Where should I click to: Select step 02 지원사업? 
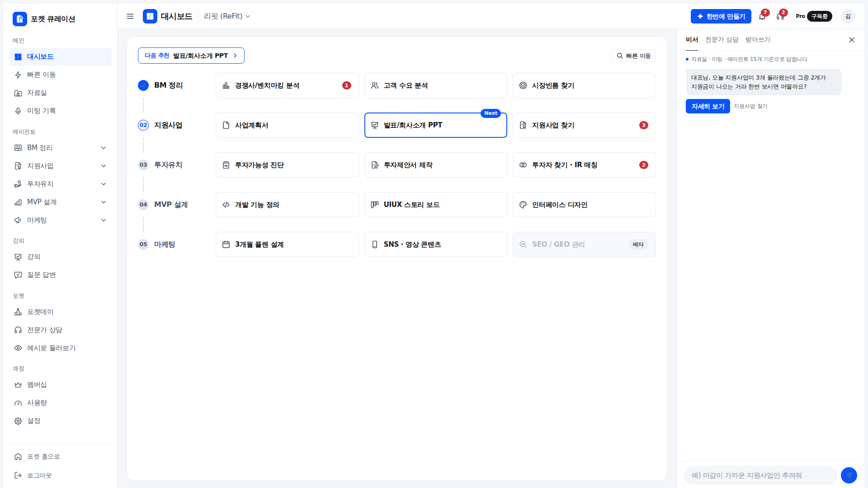pyautogui.click(x=160, y=125)
